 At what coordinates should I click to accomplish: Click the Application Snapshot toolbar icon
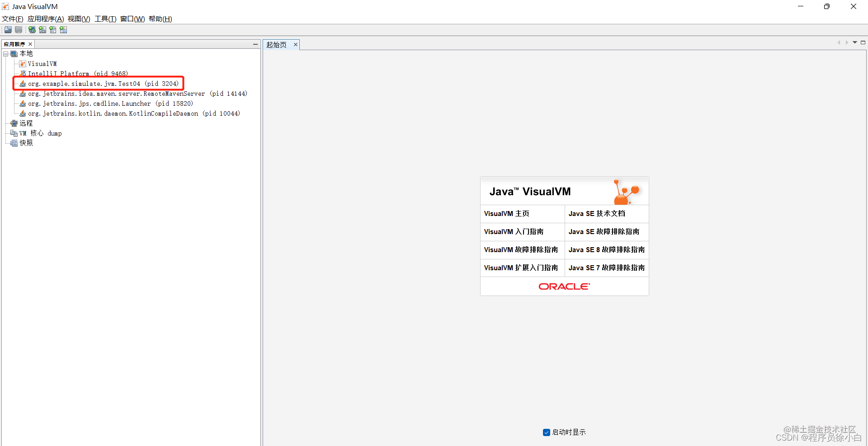63,30
